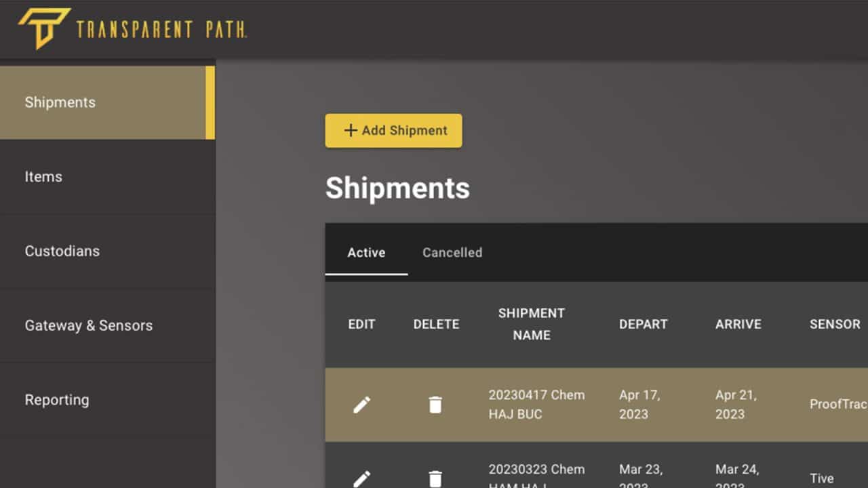This screenshot has height=488, width=868.
Task: Click the Depart column header
Action: [x=643, y=324]
